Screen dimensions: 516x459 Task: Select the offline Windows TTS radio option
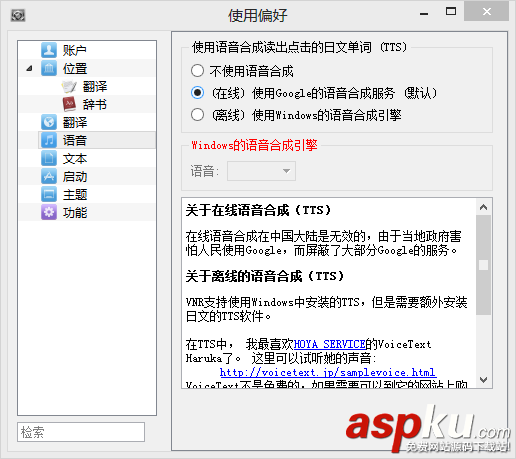click(197, 115)
